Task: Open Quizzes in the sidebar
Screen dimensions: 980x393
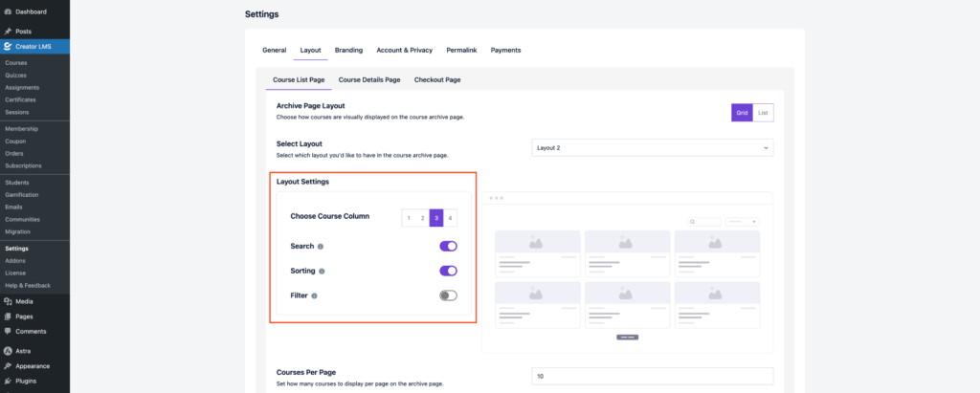Action: (x=17, y=76)
